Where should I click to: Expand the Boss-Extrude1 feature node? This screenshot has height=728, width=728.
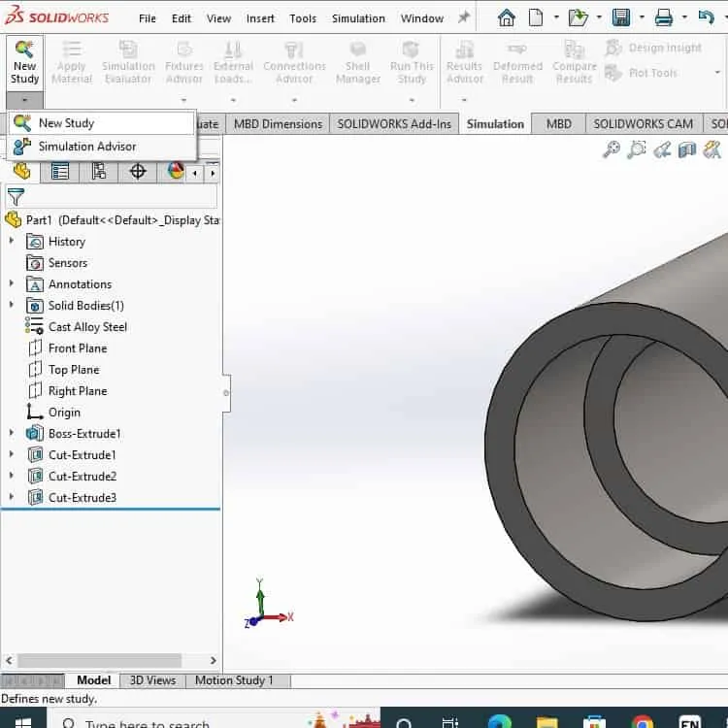[12, 433]
